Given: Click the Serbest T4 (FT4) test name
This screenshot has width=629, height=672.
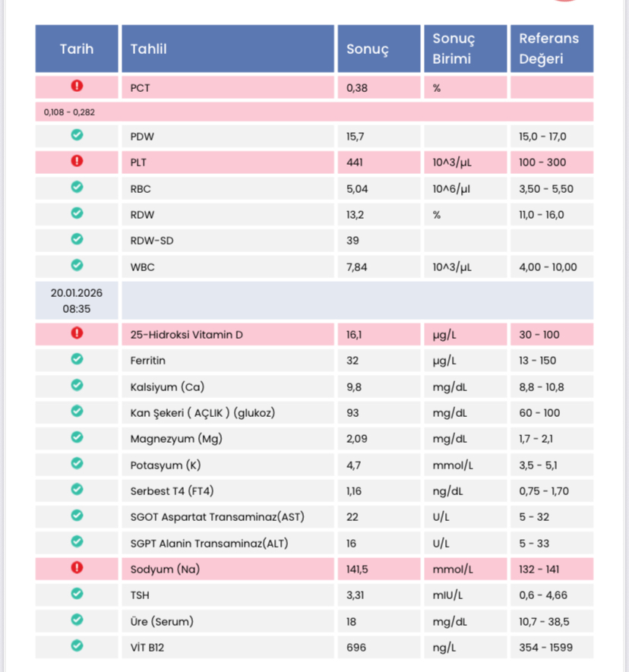Looking at the screenshot, I should (x=172, y=491).
